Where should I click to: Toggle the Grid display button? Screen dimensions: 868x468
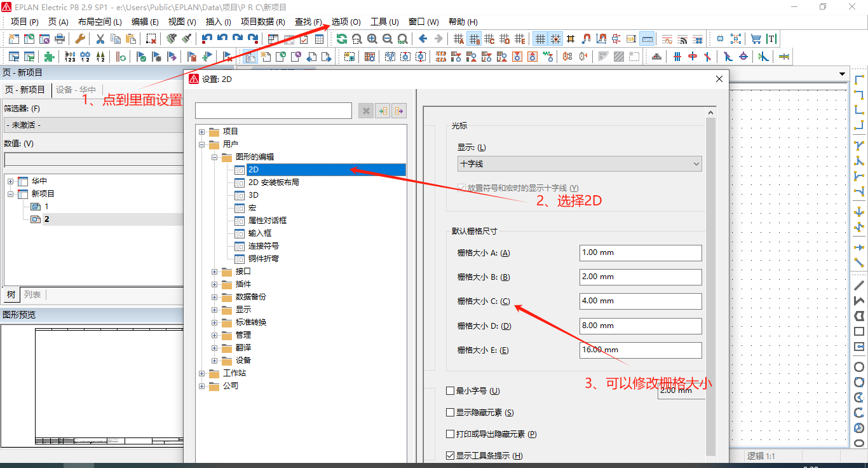(540, 39)
